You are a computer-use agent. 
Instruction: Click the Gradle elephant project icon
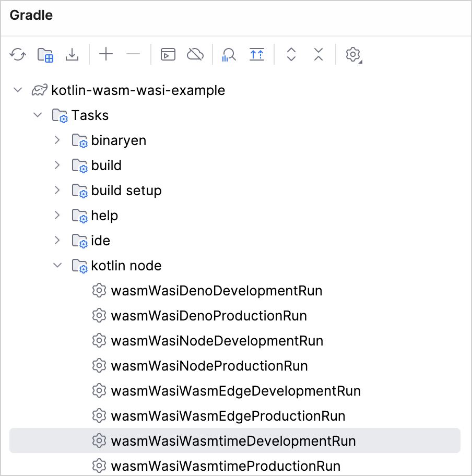pyautogui.click(x=40, y=90)
